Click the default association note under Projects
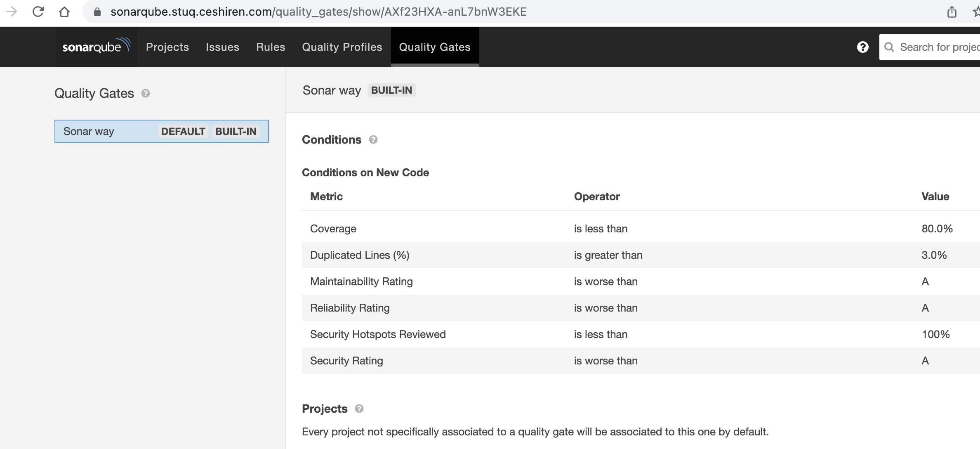The image size is (980, 449). [x=535, y=432]
